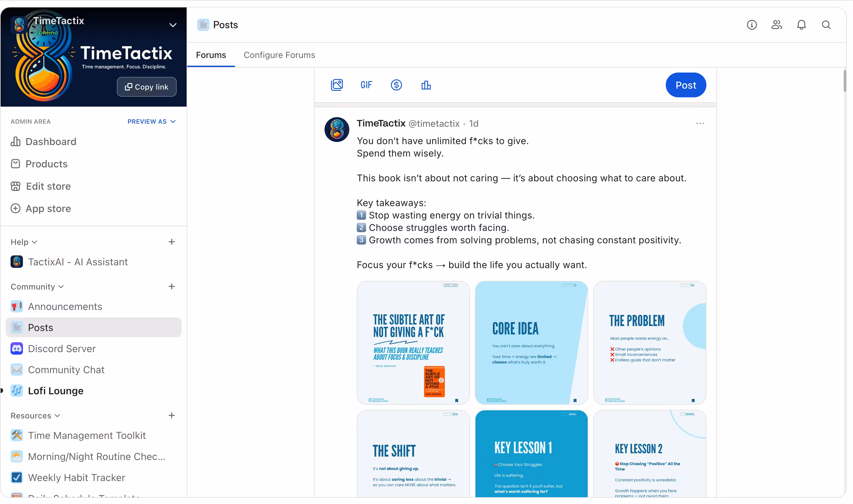Open Weekly Habit Tracker resource

pos(93,478)
